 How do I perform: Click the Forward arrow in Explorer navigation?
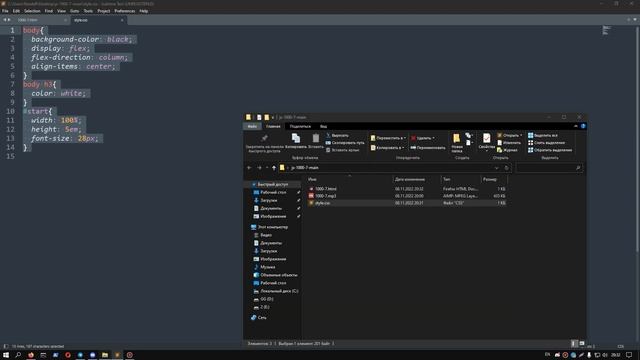[259, 168]
